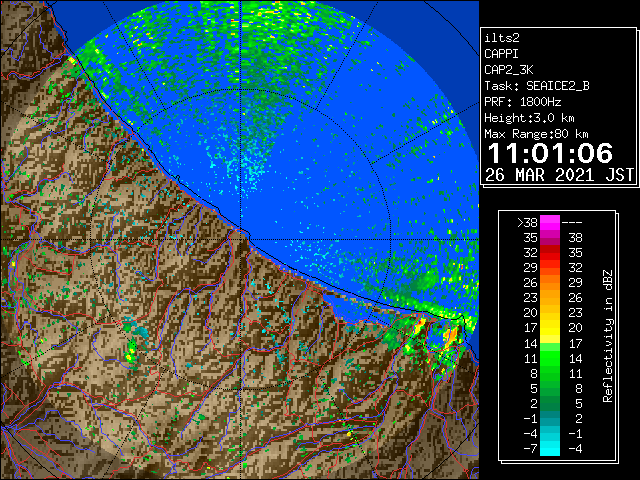Click the cyan -7 dBZ legend color

550,448
